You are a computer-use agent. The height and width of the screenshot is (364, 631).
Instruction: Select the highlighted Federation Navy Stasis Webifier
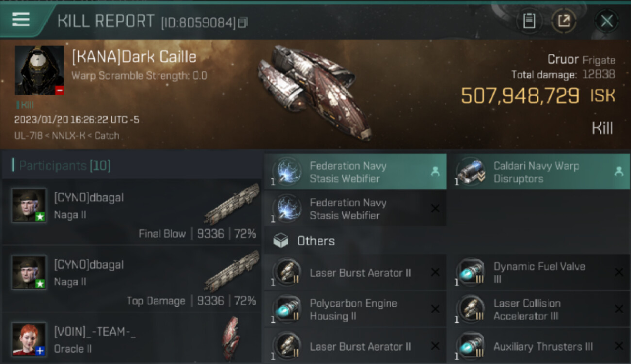point(355,172)
